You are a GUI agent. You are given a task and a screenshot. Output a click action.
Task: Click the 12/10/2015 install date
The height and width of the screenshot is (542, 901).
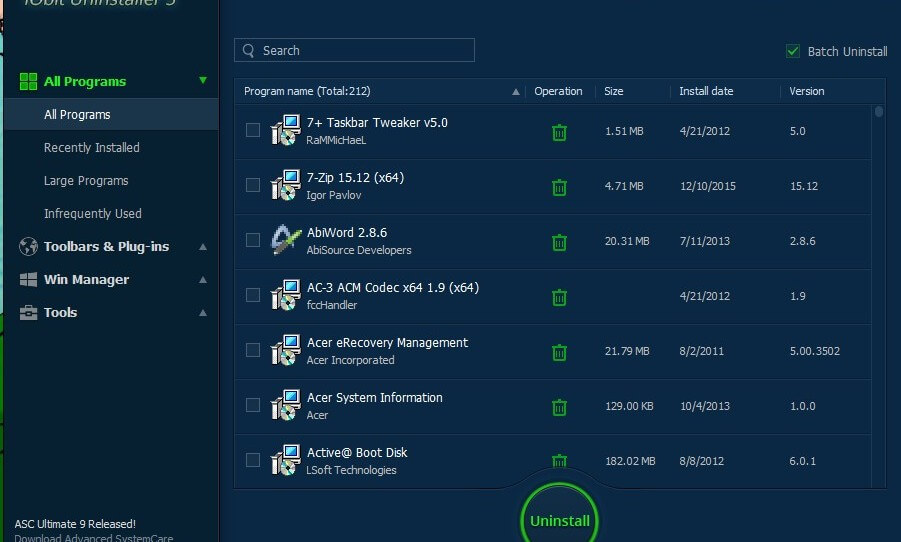click(x=707, y=186)
